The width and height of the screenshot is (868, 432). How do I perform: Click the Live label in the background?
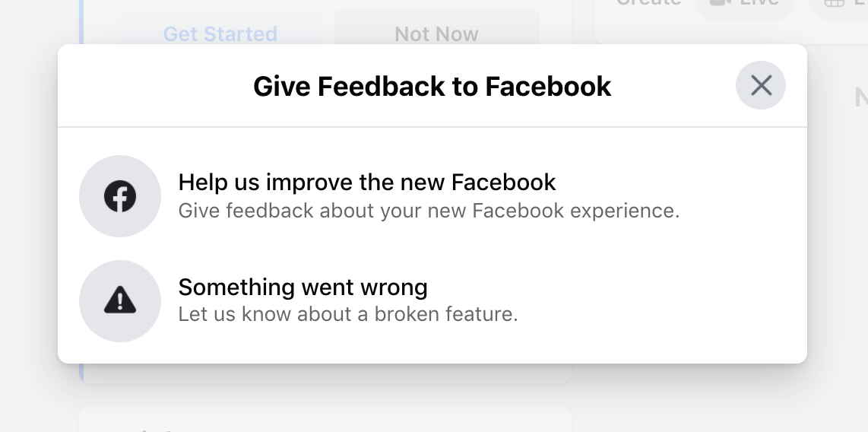coord(760,3)
